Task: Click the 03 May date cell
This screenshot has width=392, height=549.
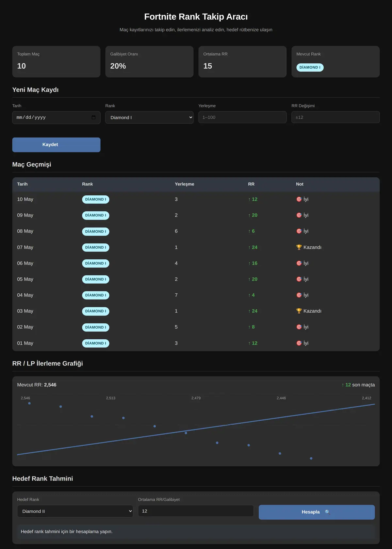Action: pos(25,311)
